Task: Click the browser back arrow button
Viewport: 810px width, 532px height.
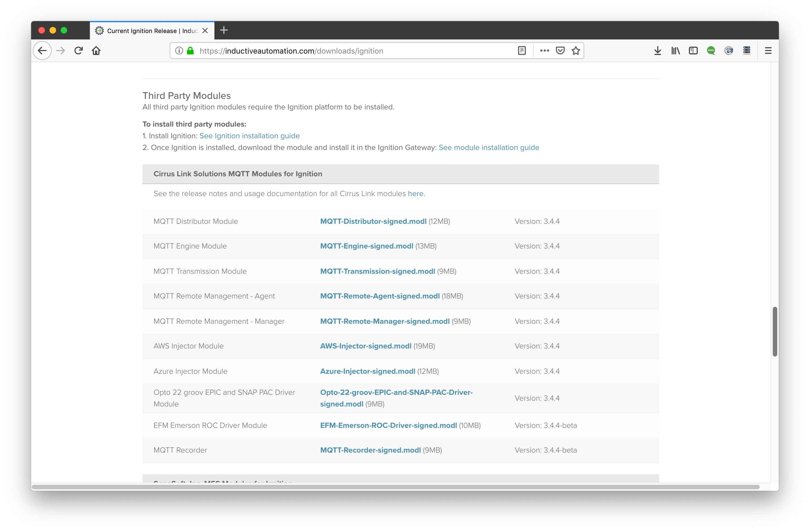Action: [x=42, y=51]
